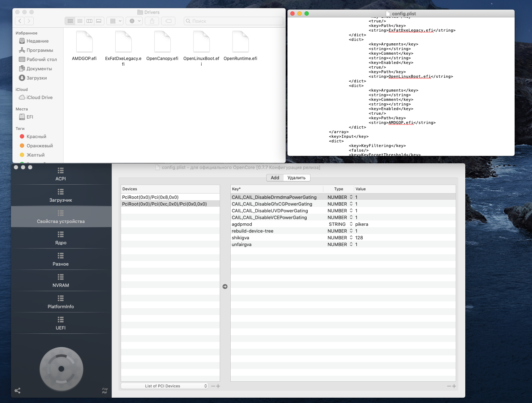The height and width of the screenshot is (403, 532).
Task: Switch to the Удалить tab
Action: [x=297, y=178]
